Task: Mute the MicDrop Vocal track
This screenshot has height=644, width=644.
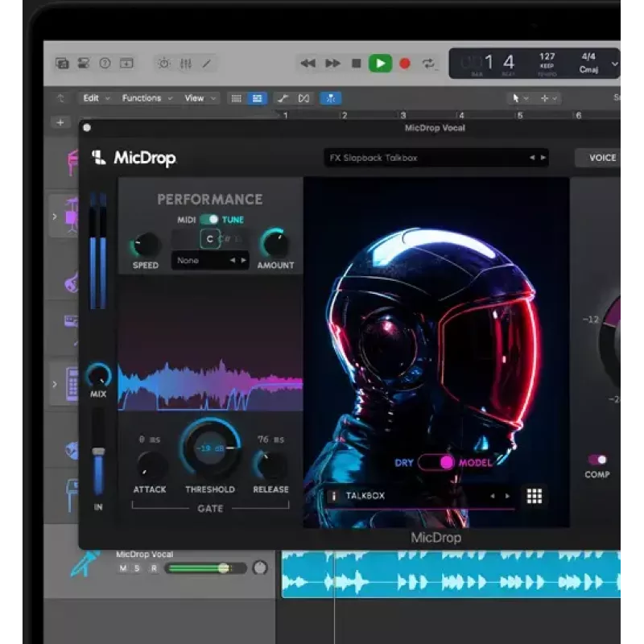Action: coord(123,568)
